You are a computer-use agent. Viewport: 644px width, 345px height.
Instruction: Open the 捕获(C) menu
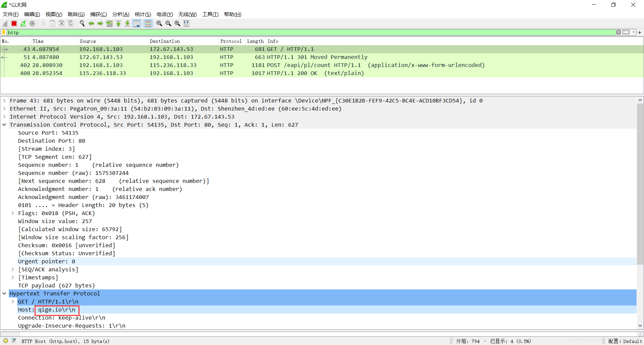pos(99,14)
